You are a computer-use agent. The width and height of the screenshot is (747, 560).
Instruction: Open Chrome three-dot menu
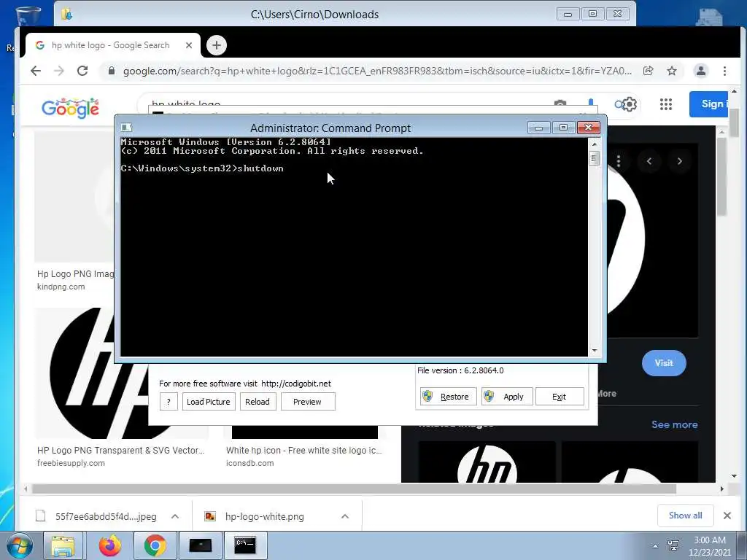tap(724, 71)
